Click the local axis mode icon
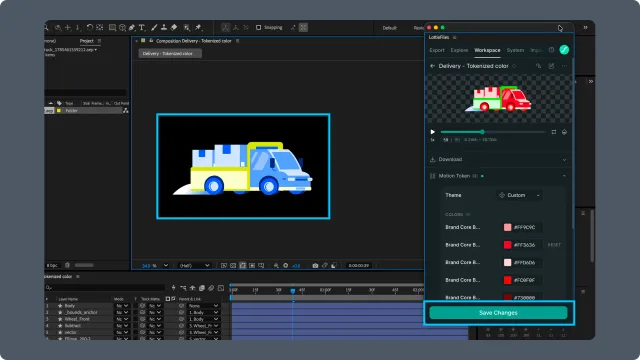The width and height of the screenshot is (640, 360). point(225,27)
